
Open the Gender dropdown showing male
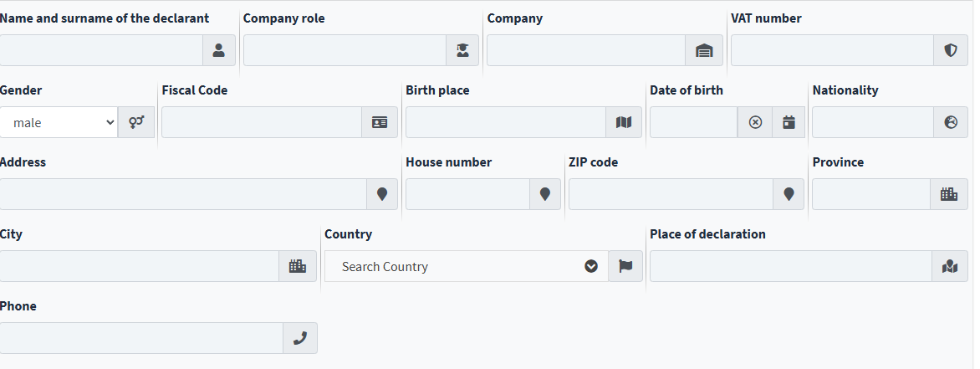(x=59, y=123)
